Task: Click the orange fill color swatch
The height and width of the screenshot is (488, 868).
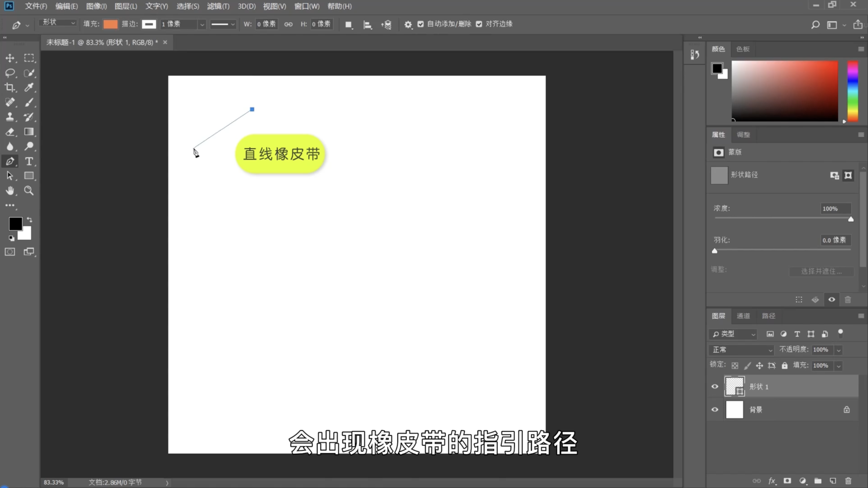Action: pyautogui.click(x=110, y=24)
